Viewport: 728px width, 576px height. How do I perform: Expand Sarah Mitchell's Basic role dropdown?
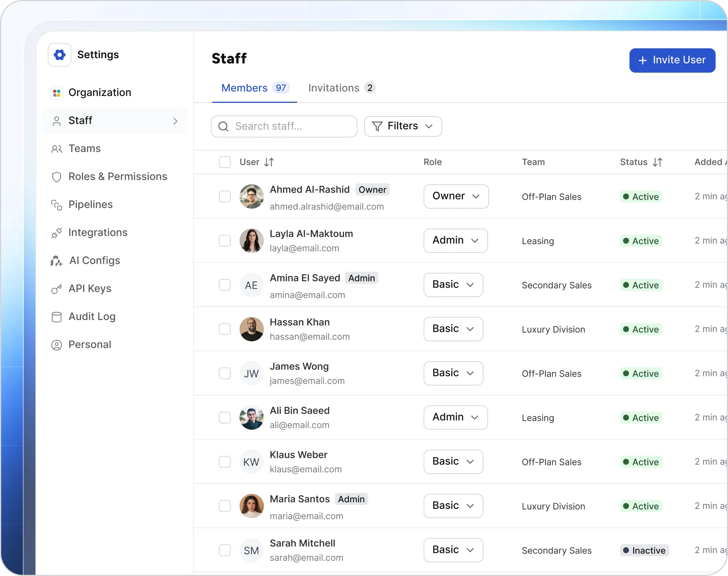(453, 550)
